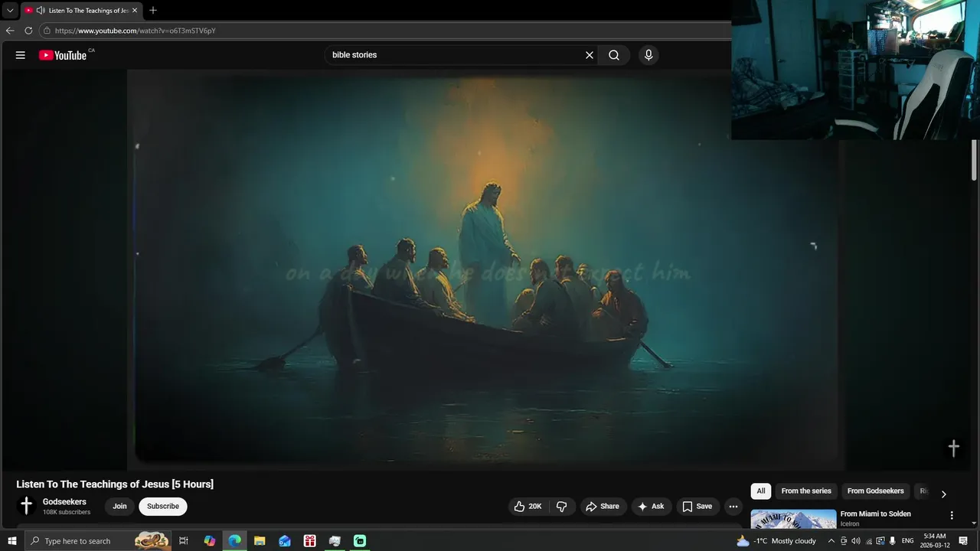Image resolution: width=980 pixels, height=551 pixels.
Task: Click the "108K subscribers" text
Action: pos(67,512)
